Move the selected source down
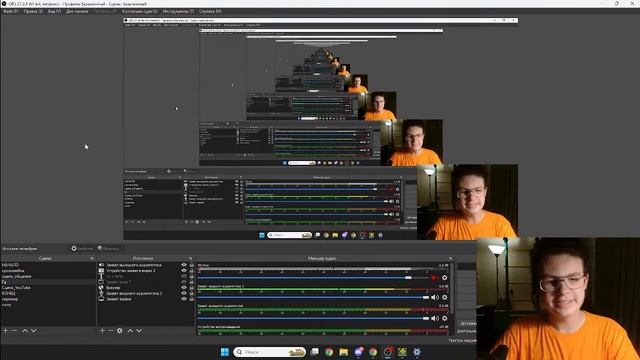 click(139, 331)
